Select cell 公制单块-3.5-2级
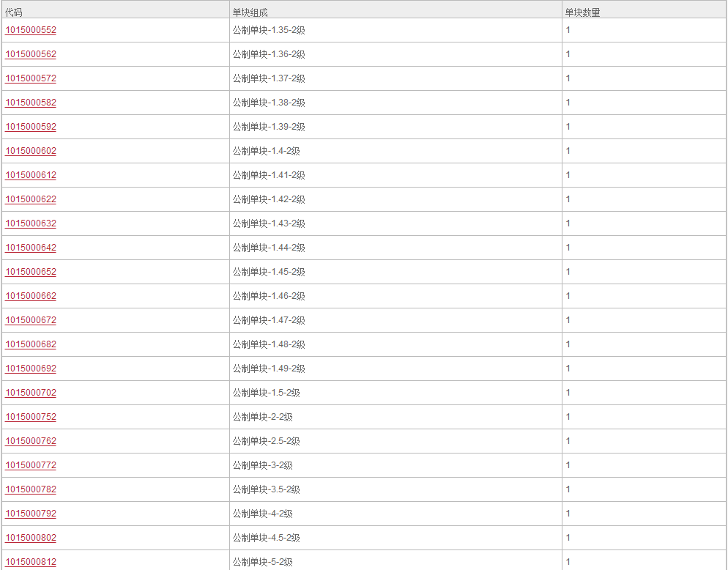The width and height of the screenshot is (728, 570). click(x=266, y=489)
